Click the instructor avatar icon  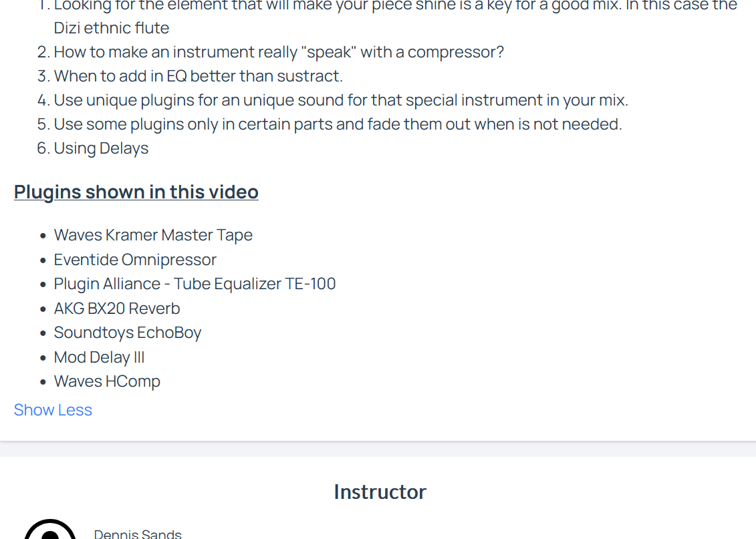point(50,530)
